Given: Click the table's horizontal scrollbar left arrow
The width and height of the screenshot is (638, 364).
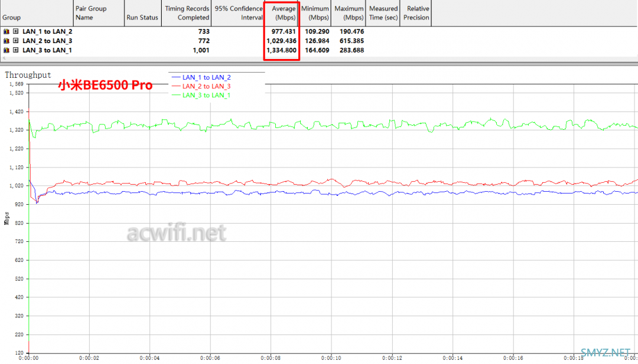Looking at the screenshot, I should (5, 58).
